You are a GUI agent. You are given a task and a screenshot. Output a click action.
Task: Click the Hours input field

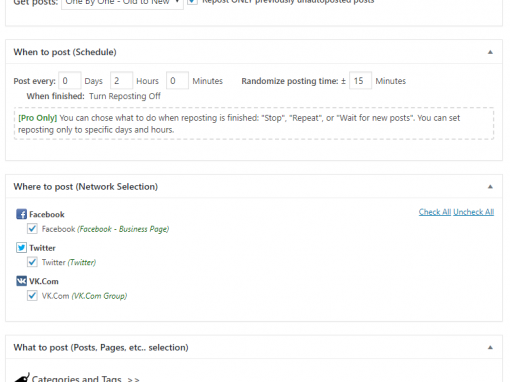click(122, 80)
